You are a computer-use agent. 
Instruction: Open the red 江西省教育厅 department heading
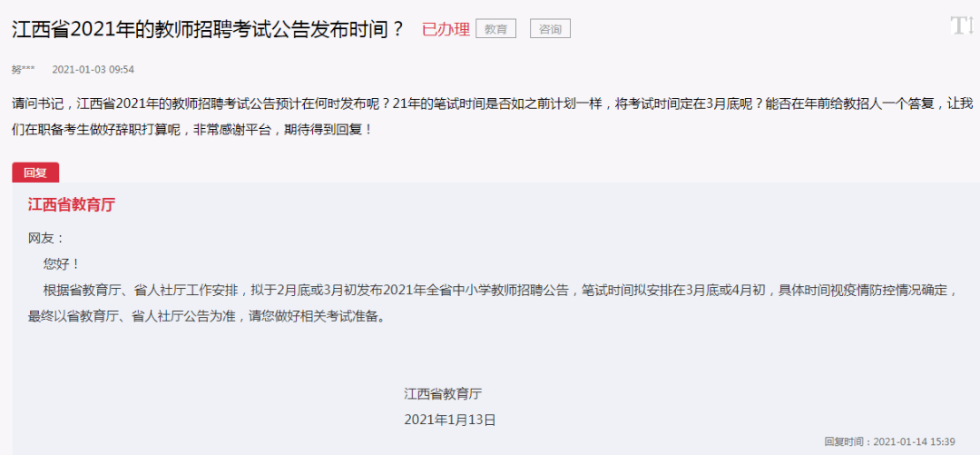72,204
